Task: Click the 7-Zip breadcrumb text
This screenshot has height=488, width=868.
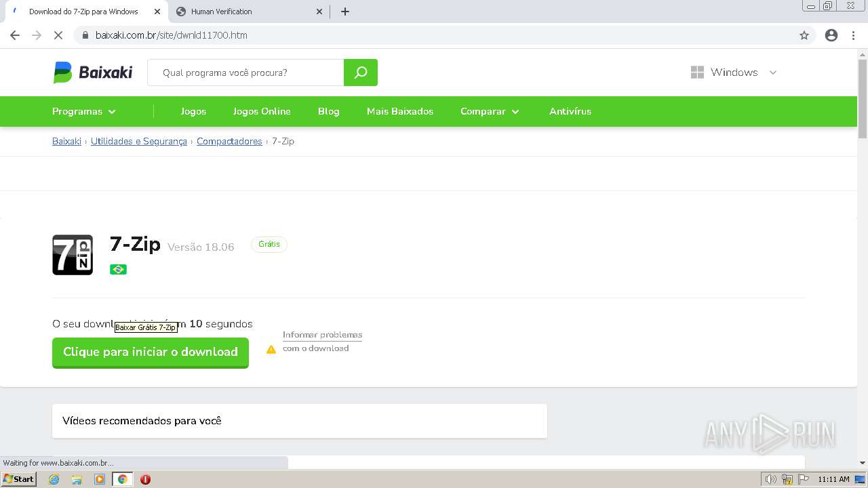Action: pos(283,141)
